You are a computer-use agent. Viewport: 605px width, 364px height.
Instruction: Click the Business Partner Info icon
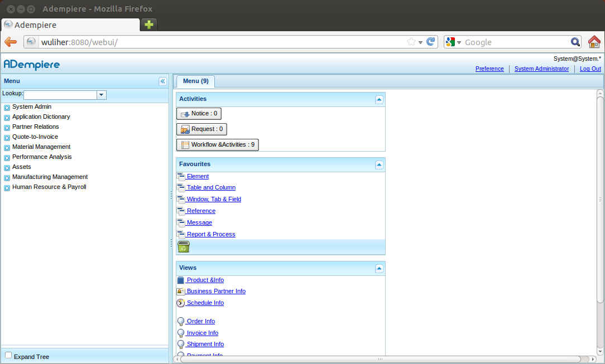(x=181, y=292)
